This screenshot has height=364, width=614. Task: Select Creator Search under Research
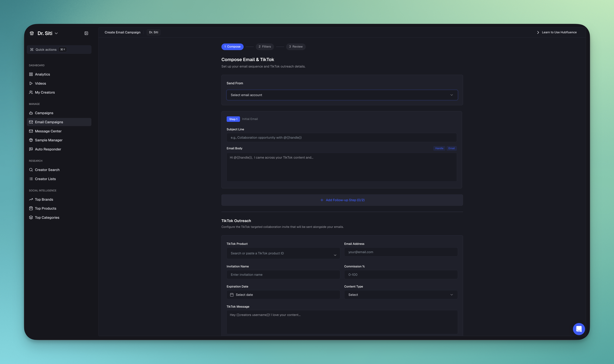(47, 169)
